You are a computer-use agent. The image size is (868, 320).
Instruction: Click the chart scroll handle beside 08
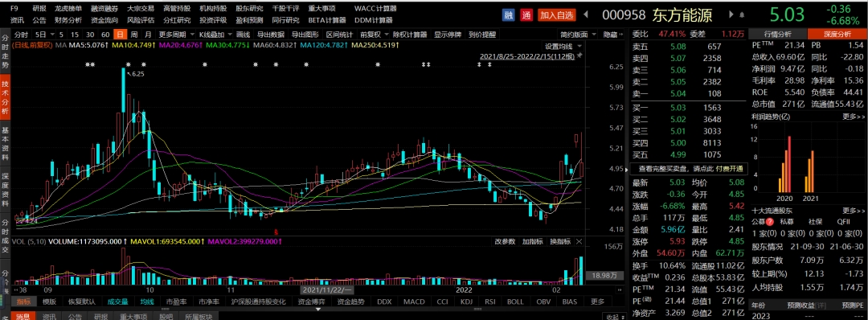pyautogui.click(x=15, y=289)
